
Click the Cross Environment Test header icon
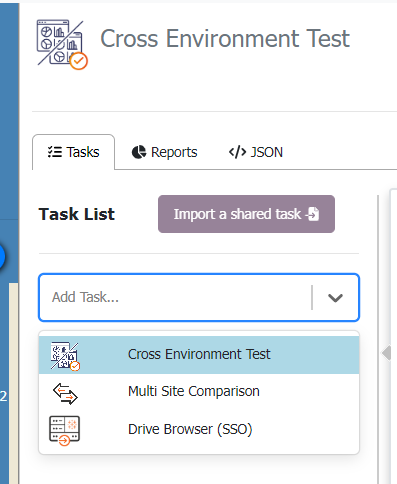click(x=62, y=45)
